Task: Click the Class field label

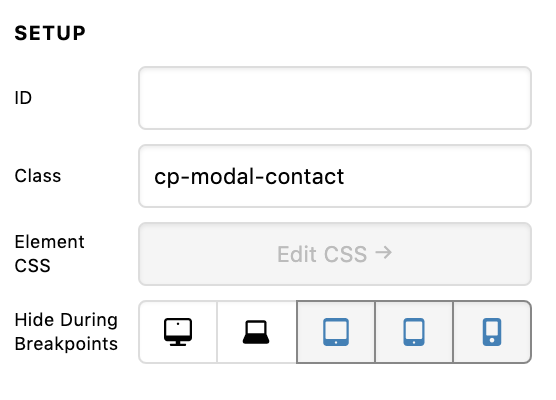Action: click(x=38, y=176)
